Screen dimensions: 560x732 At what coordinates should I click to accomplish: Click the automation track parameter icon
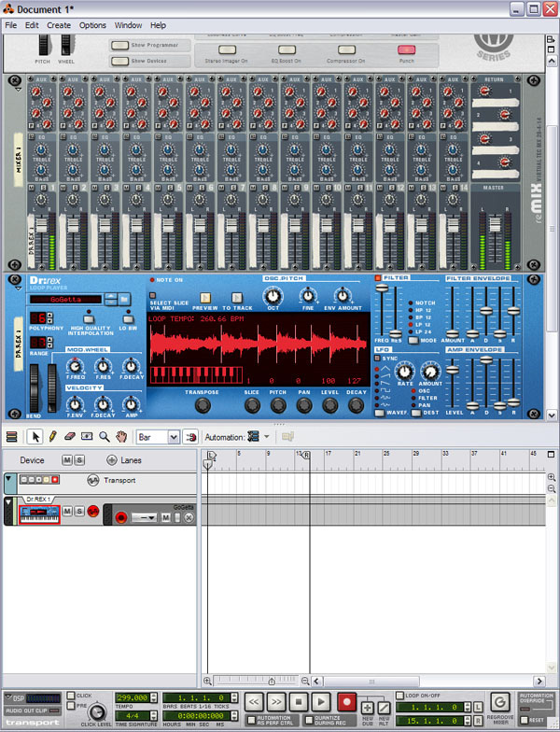pos(254,437)
